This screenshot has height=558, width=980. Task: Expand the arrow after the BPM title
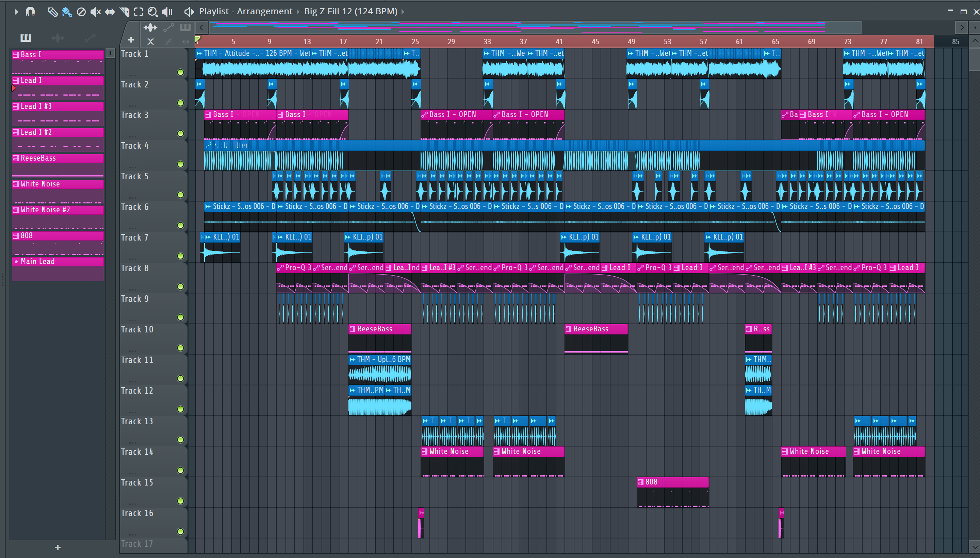403,12
